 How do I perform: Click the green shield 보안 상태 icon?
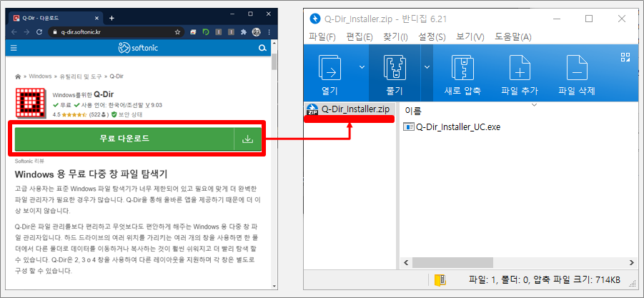114,115
